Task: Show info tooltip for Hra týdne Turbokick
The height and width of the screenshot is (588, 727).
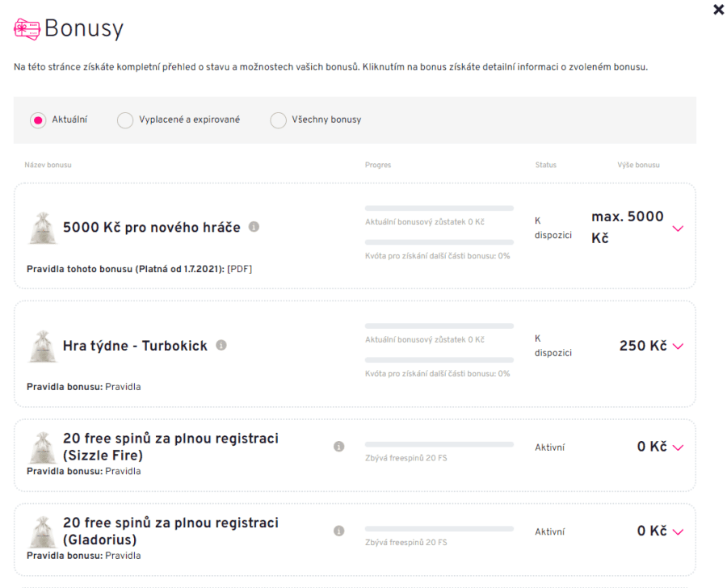Action: 221,346
